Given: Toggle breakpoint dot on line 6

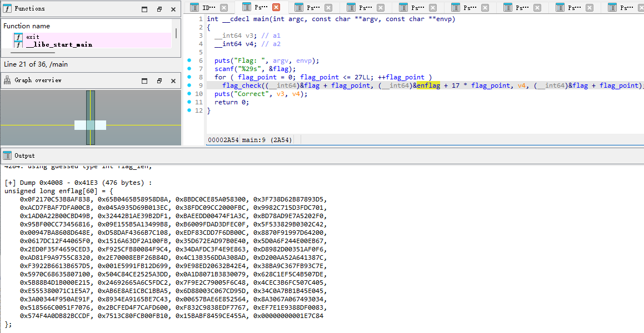Looking at the screenshot, I should (x=189, y=60).
